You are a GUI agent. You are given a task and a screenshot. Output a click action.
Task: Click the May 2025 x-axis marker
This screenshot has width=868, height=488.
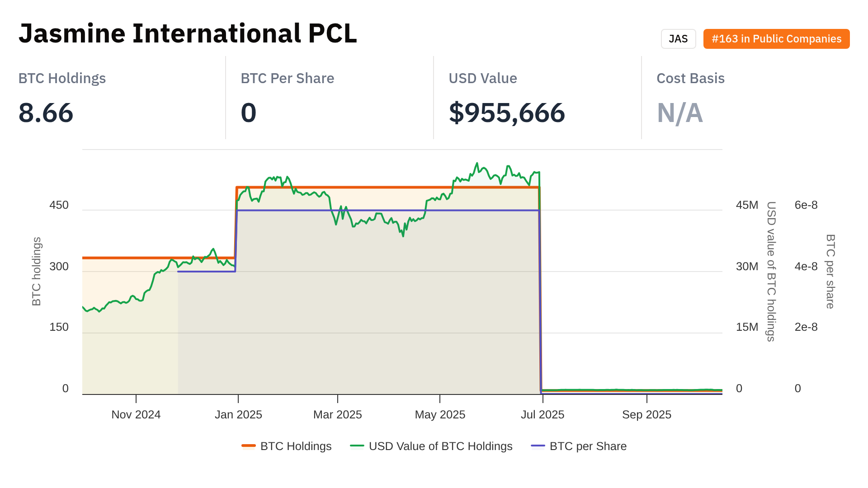pos(440,415)
